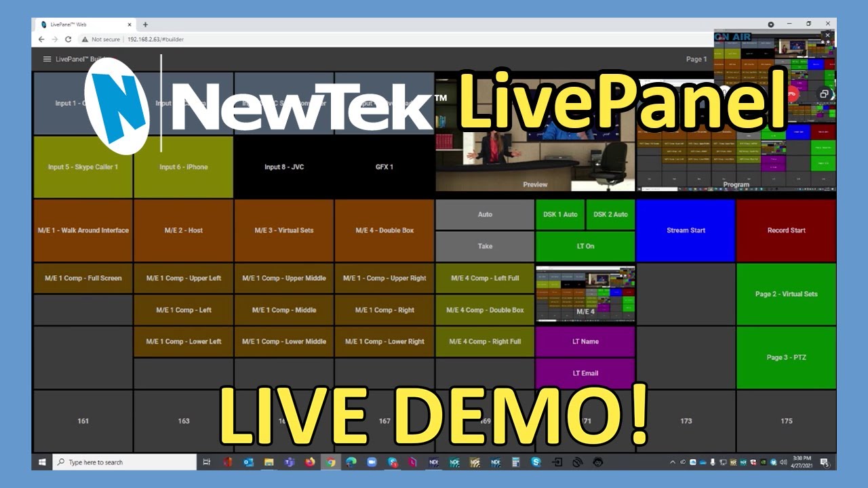Toggle DSK 2 Auto
The height and width of the screenshot is (488, 868).
coord(610,214)
